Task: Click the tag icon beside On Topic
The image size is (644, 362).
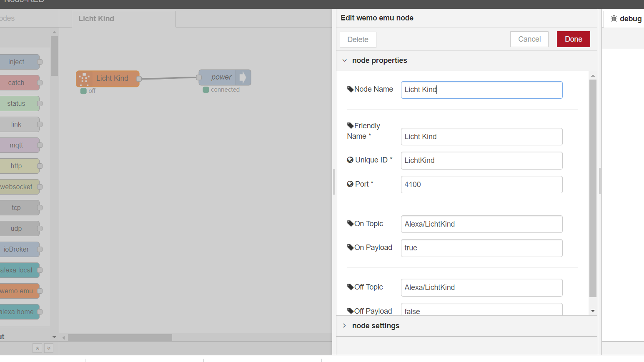Action: click(350, 224)
